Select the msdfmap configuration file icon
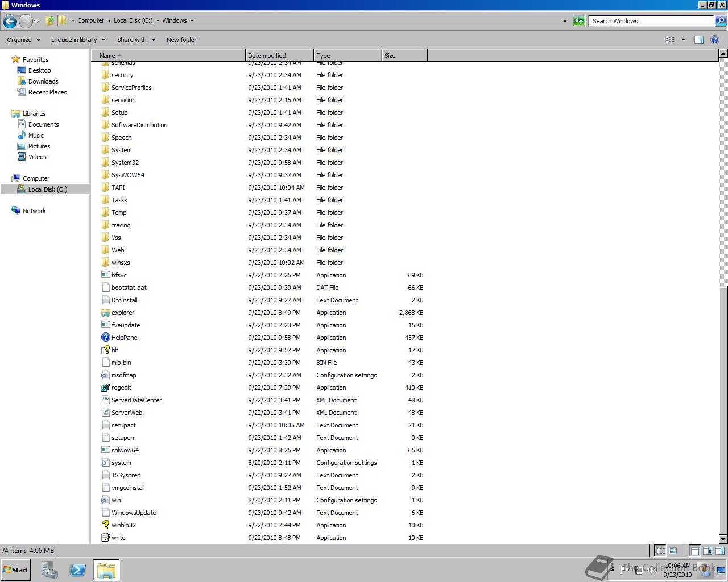Viewport: 728px width, 582px height. click(105, 375)
